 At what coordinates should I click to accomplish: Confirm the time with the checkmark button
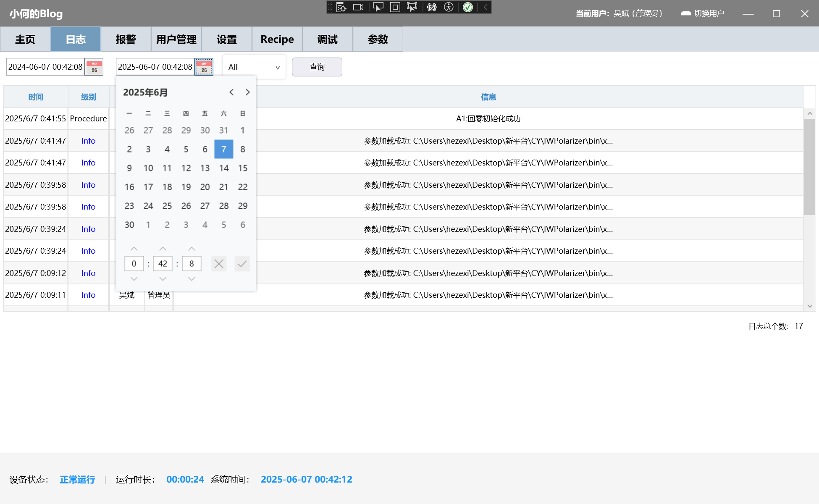coord(242,264)
